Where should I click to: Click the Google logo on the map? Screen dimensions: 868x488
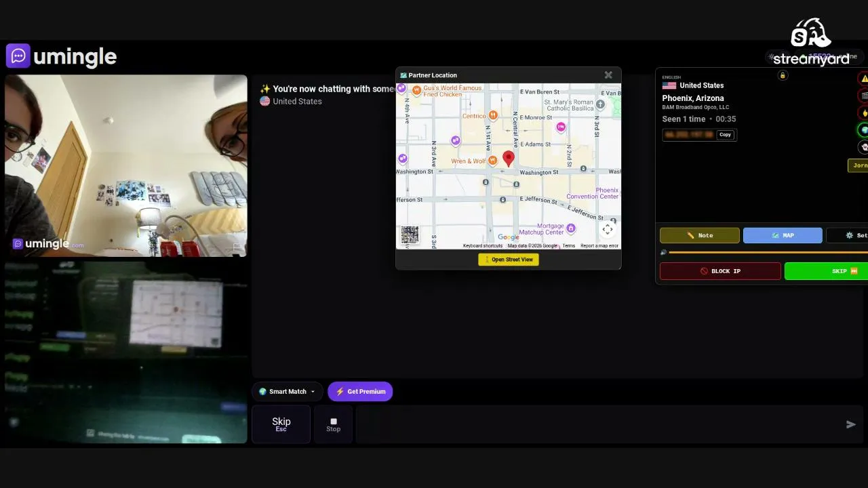coord(508,237)
